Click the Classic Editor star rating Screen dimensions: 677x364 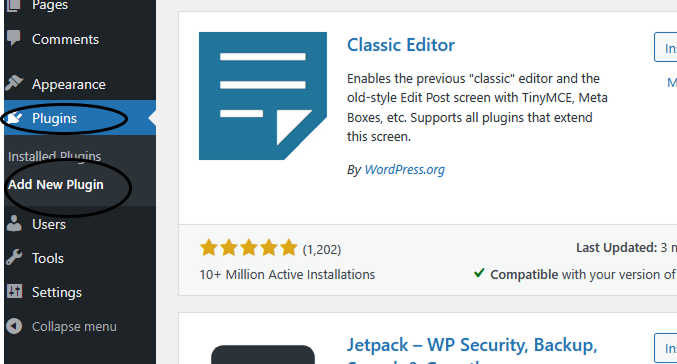tap(248, 248)
